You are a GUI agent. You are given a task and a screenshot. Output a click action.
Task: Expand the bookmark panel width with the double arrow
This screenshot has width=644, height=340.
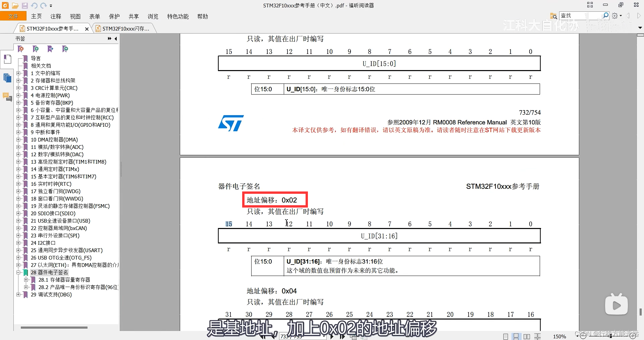click(109, 39)
